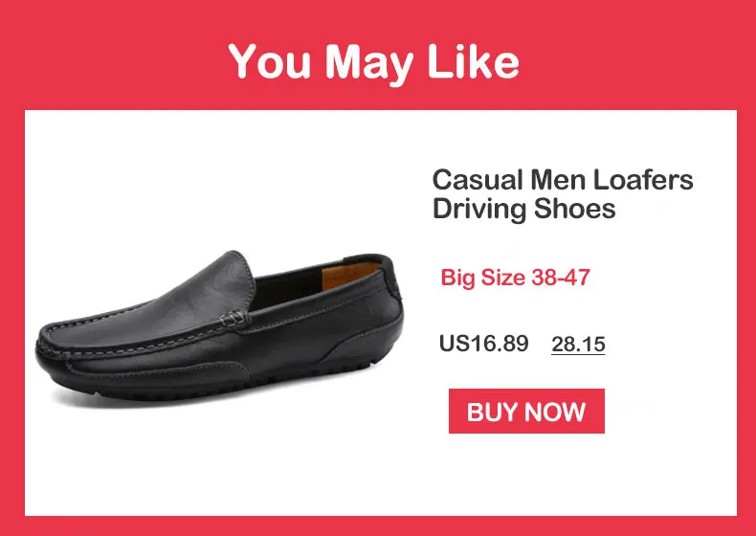
Task: Open the black loafer product image
Action: [x=219, y=325]
